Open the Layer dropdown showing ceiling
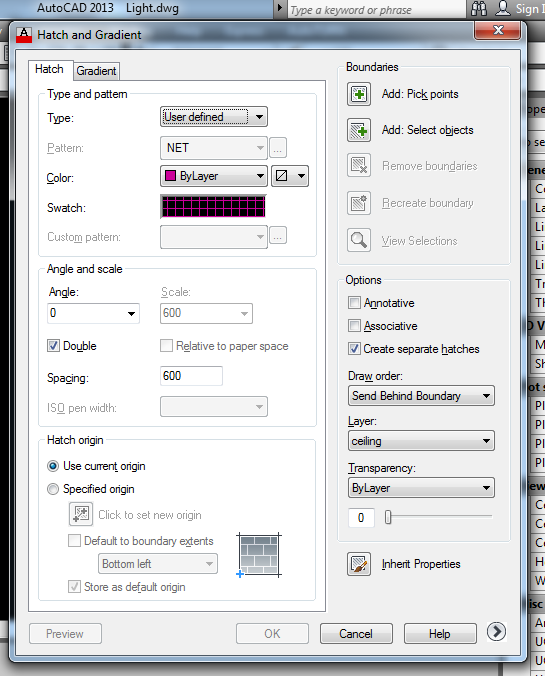Image resolution: width=545 pixels, height=676 pixels. pos(421,441)
